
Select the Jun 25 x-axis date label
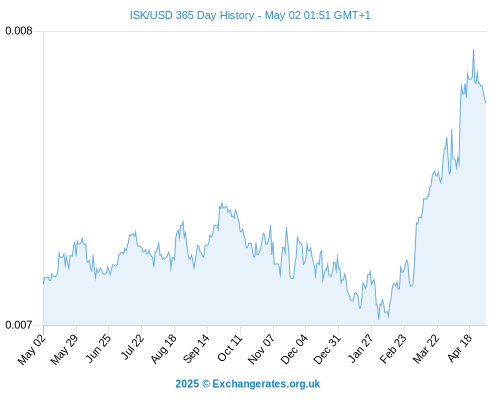[x=98, y=348]
